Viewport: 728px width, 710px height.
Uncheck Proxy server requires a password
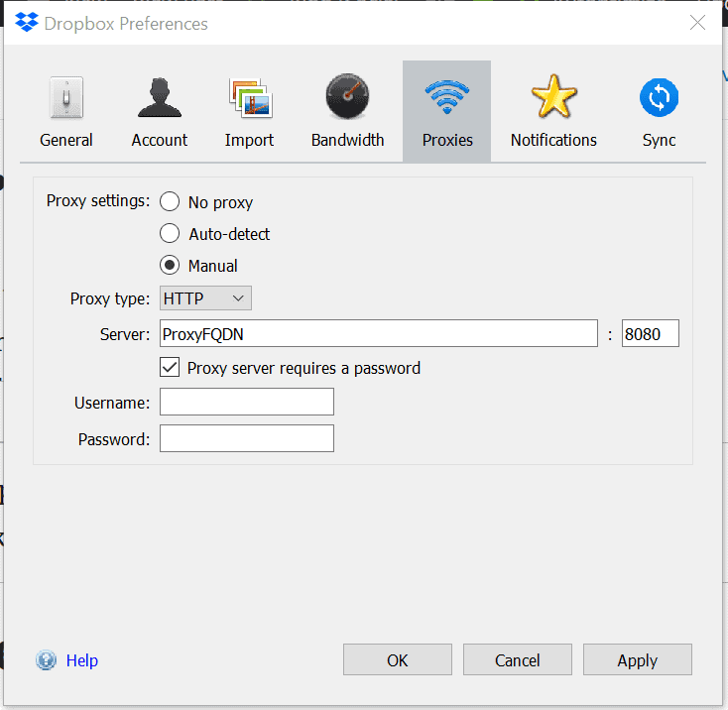(x=170, y=368)
